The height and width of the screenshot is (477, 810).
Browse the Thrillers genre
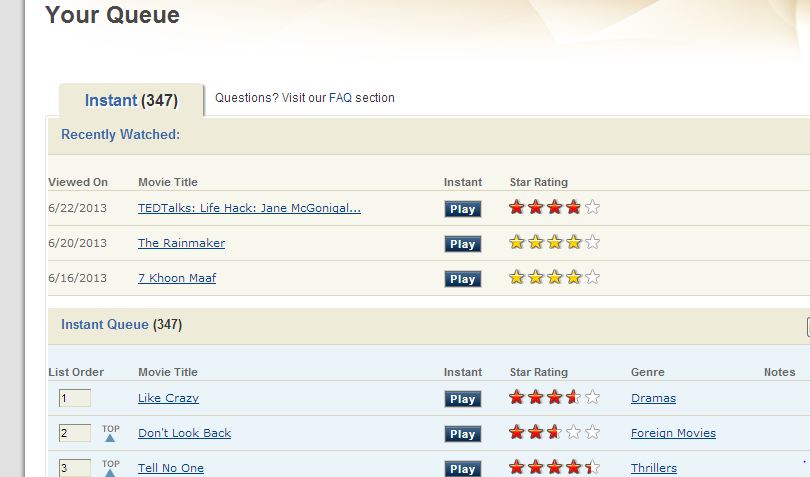coord(653,468)
